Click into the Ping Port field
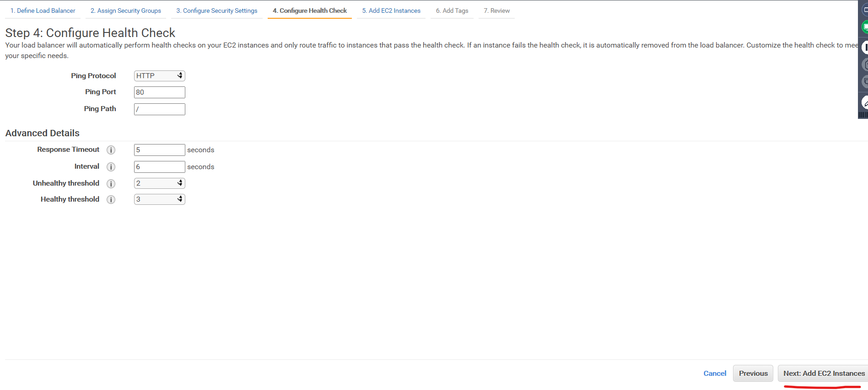Viewport: 868px width, 390px height. tap(159, 92)
